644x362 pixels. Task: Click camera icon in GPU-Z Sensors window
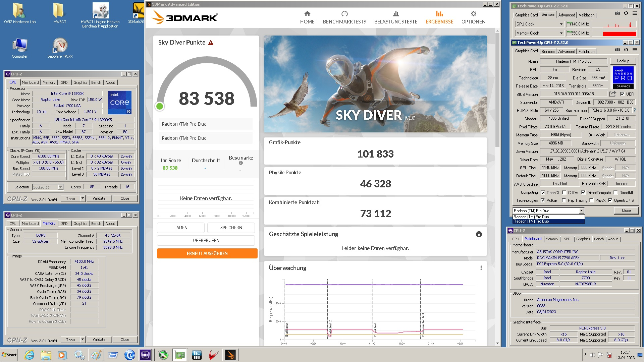pyautogui.click(x=617, y=13)
